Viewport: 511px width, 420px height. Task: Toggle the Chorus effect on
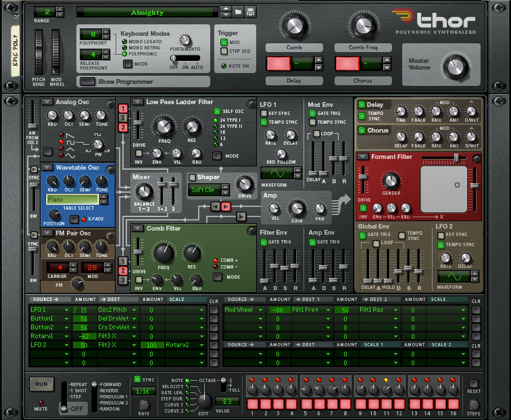coord(362,131)
